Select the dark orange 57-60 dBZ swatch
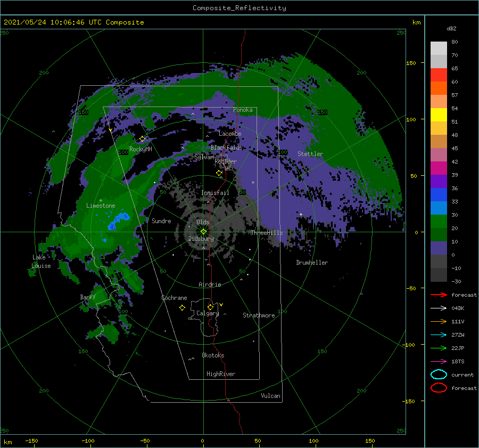The height and width of the screenshot is (448, 479). (439, 88)
